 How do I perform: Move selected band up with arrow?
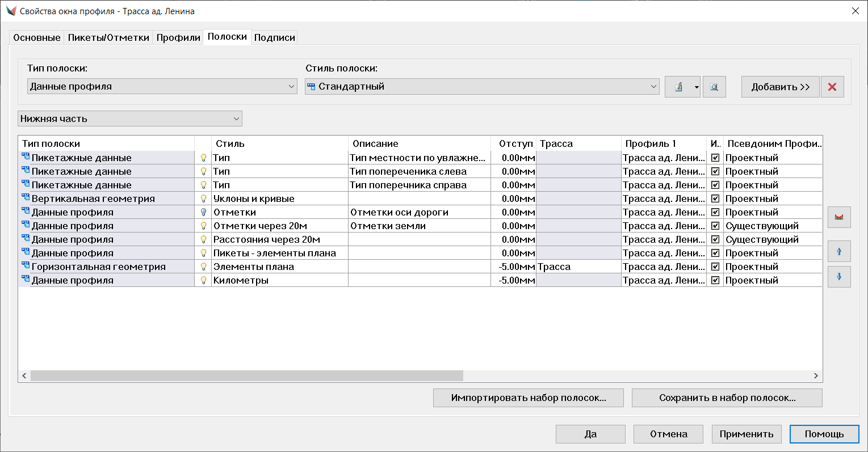[x=839, y=251]
